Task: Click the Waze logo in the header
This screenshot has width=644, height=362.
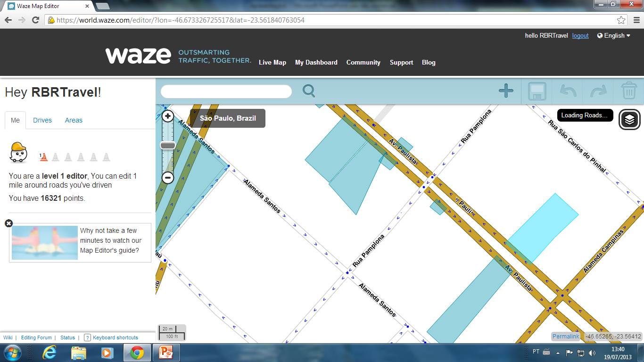Action: [138, 56]
